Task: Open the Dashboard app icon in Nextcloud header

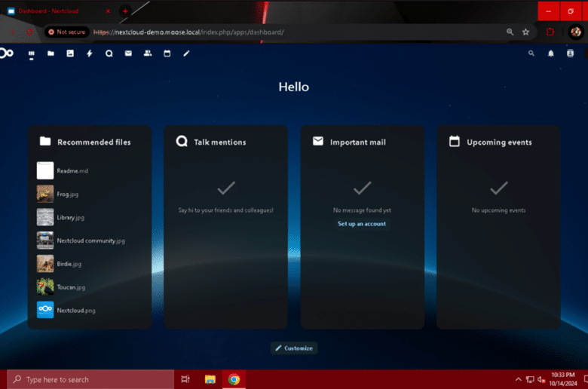Action: 32,54
